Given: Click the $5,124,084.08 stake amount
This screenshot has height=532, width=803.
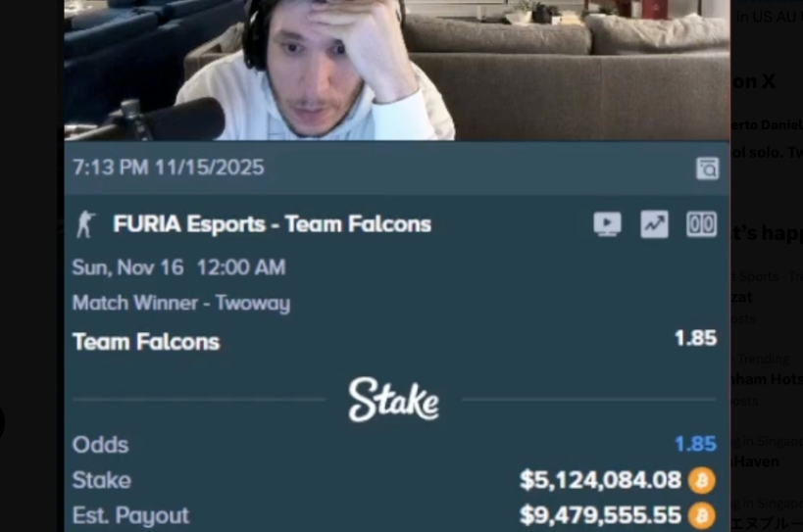Looking at the screenshot, I should (x=600, y=480).
